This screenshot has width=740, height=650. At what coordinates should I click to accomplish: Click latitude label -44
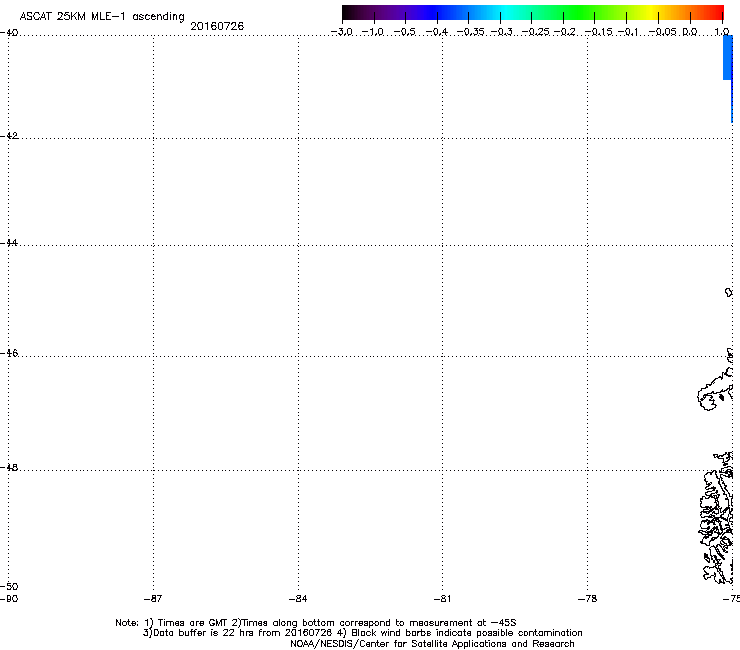coord(9,243)
